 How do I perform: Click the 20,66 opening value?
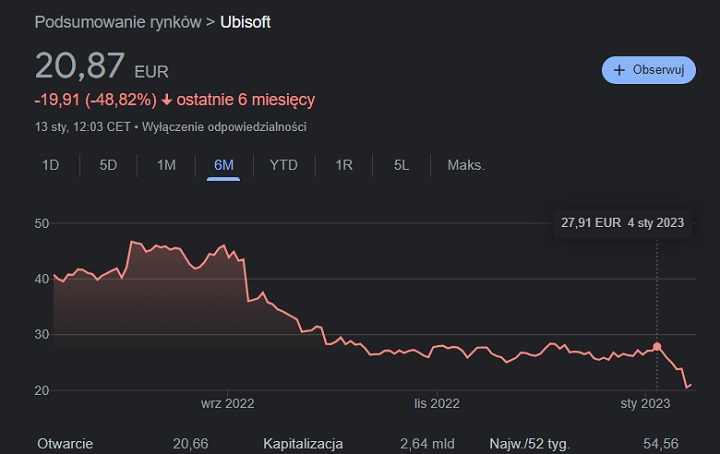click(x=191, y=444)
